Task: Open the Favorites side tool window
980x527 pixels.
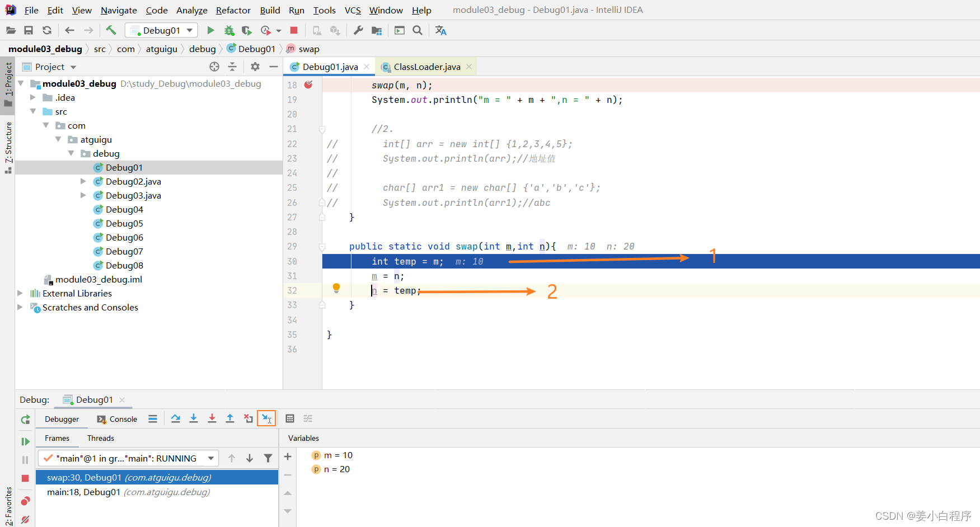Action: pyautogui.click(x=8, y=506)
